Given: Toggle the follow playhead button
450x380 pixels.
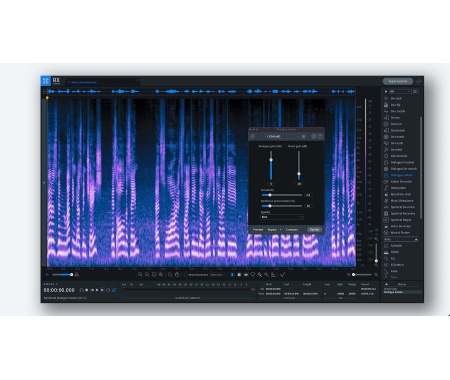Looking at the screenshot, I should tap(114, 290).
